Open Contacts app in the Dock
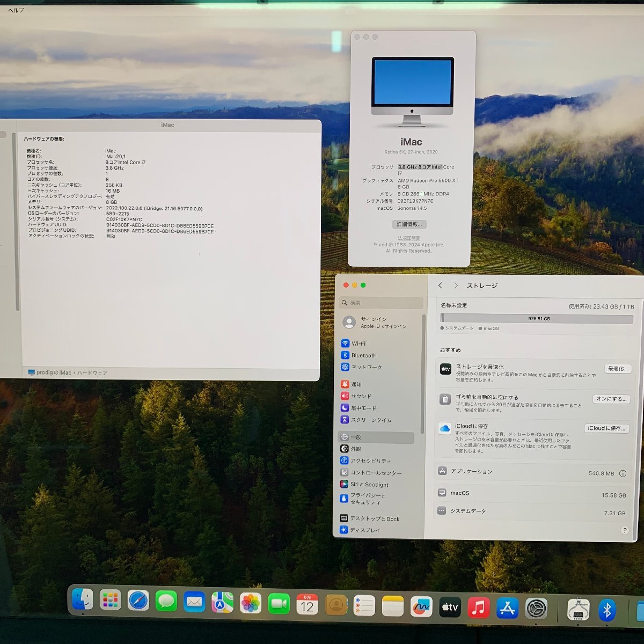The image size is (644, 644). click(336, 605)
